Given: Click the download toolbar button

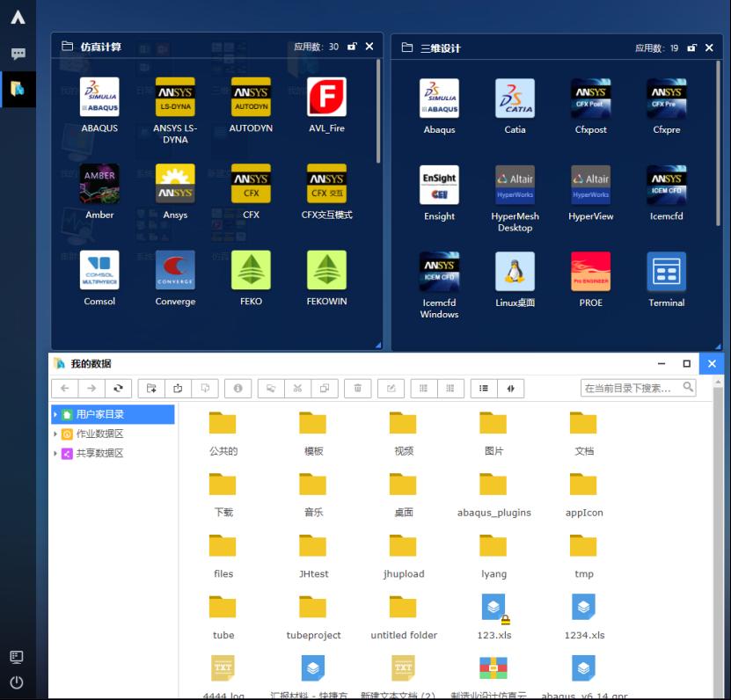Looking at the screenshot, I should (x=205, y=388).
